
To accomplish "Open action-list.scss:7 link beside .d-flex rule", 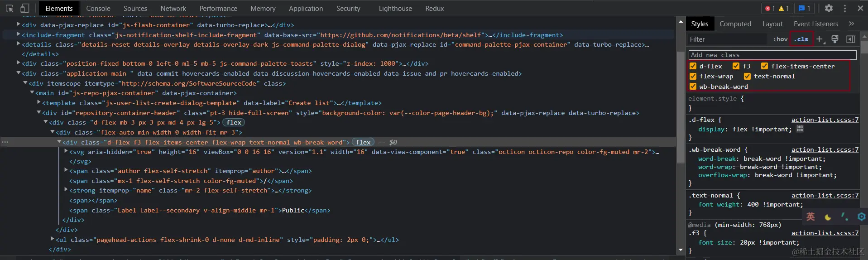I will pos(825,120).
